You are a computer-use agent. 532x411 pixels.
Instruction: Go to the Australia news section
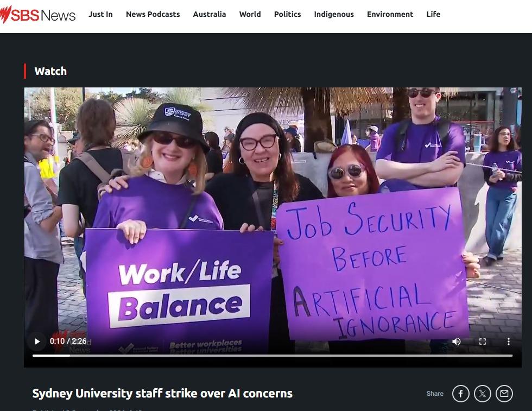click(x=210, y=14)
